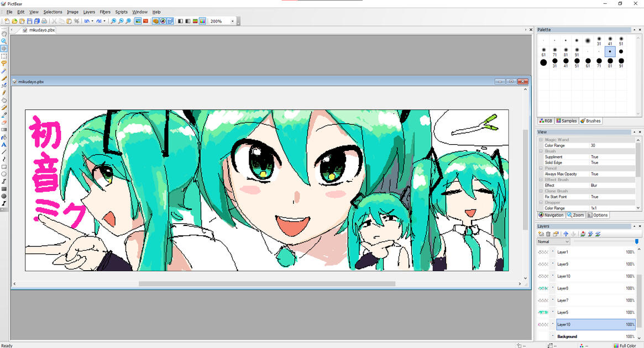Switch to the Samples palette tab
This screenshot has width=644, height=348.
pyautogui.click(x=566, y=121)
